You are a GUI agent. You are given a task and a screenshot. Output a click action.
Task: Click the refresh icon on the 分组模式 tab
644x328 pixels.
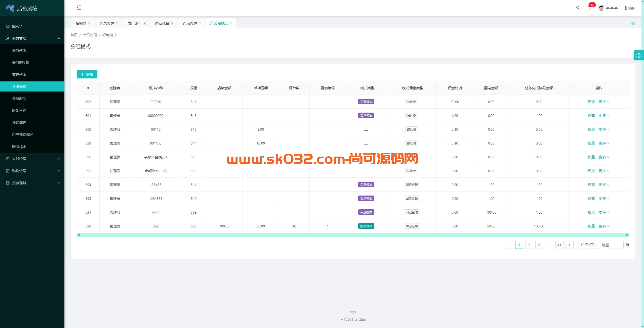pyautogui.click(x=210, y=23)
